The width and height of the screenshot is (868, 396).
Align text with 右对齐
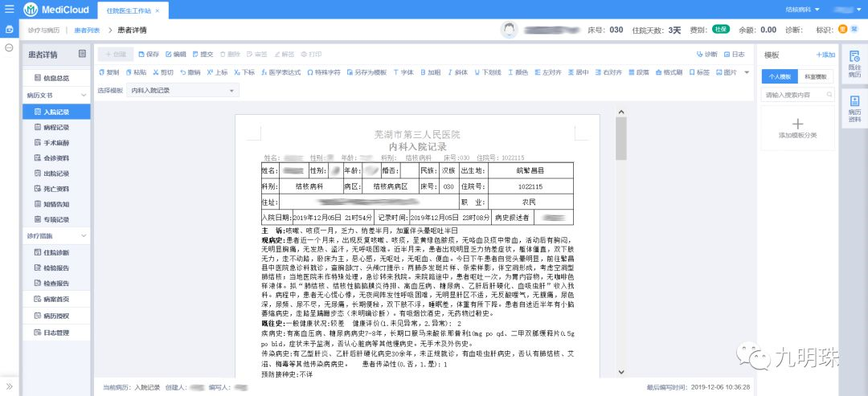pyautogui.click(x=609, y=72)
